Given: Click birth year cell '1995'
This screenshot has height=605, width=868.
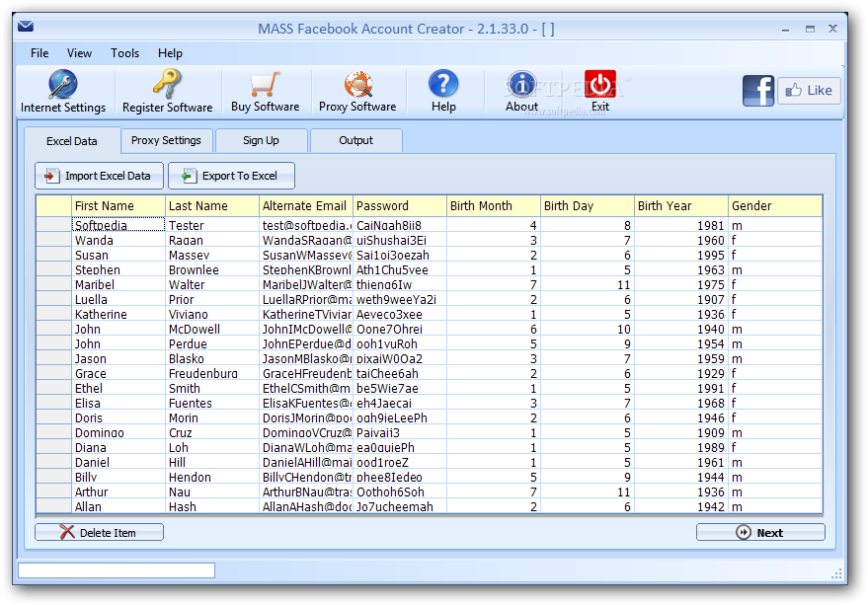Looking at the screenshot, I should [681, 256].
